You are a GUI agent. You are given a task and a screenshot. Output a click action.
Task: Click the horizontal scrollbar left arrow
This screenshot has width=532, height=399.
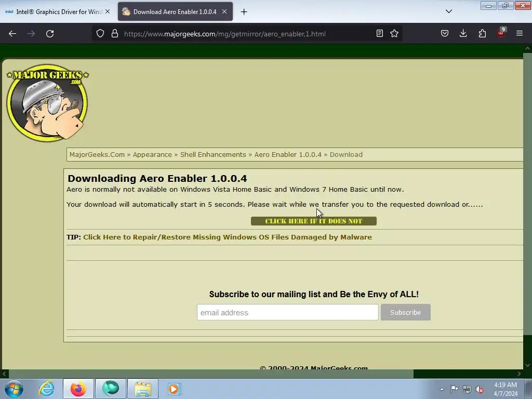coord(4,374)
